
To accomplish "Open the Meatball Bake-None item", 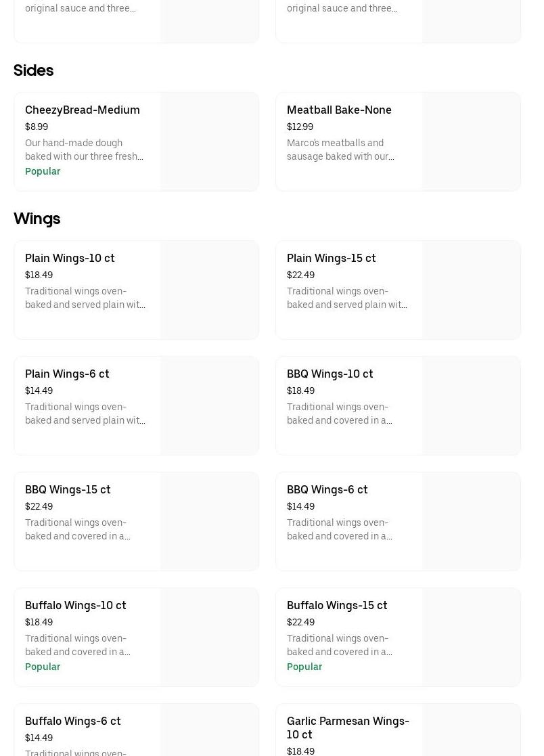I will tap(339, 110).
